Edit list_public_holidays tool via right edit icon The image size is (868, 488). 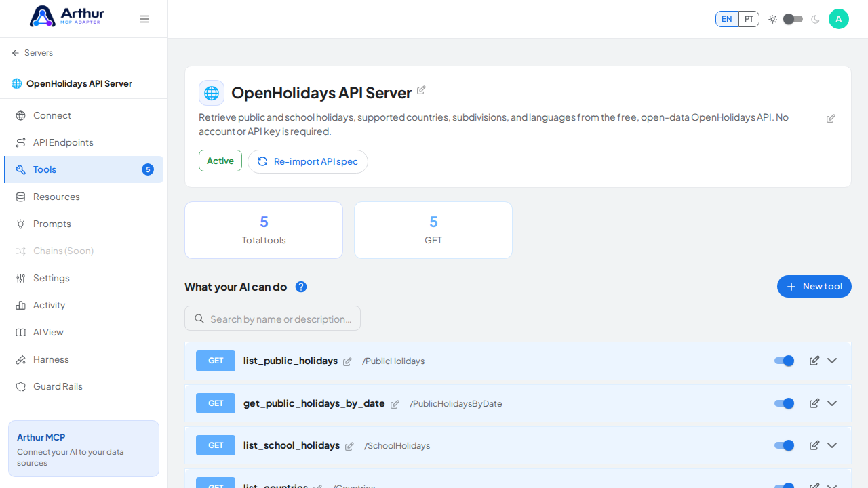coord(814,361)
